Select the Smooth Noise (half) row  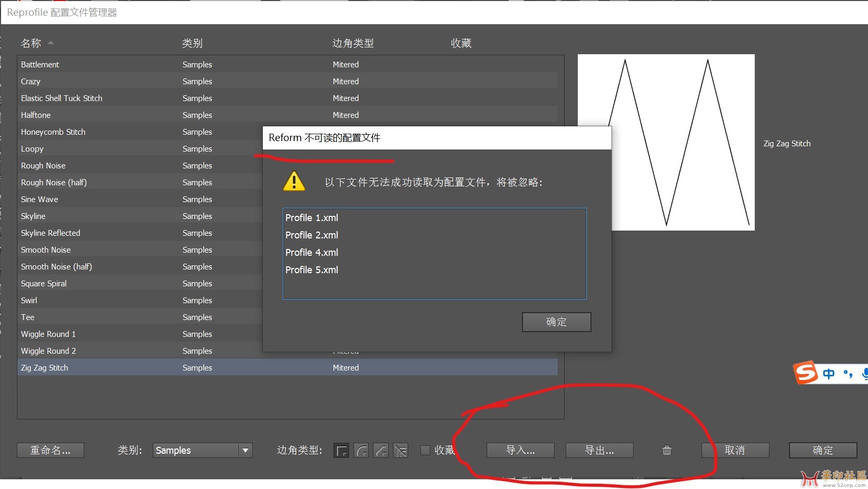[140, 266]
